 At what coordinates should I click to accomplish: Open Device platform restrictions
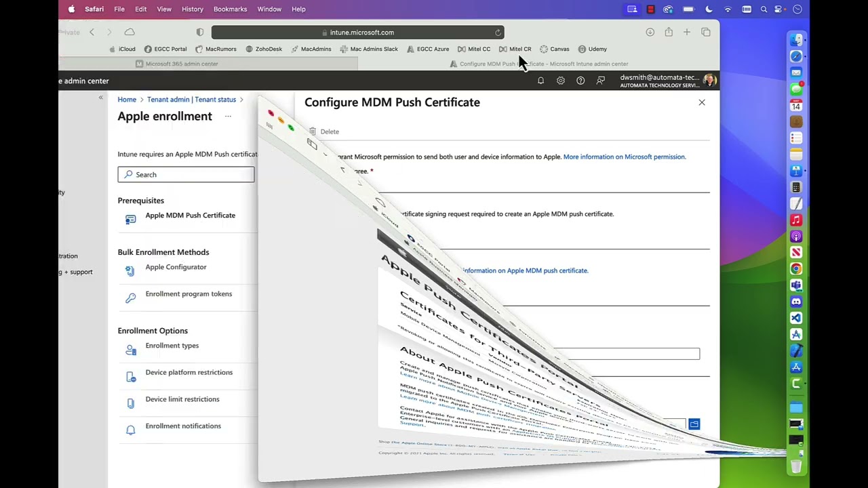tap(189, 373)
